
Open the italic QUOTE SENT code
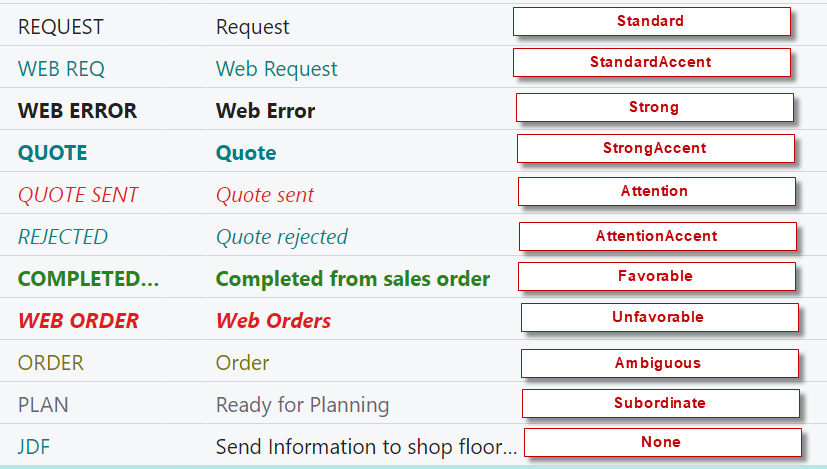78,195
